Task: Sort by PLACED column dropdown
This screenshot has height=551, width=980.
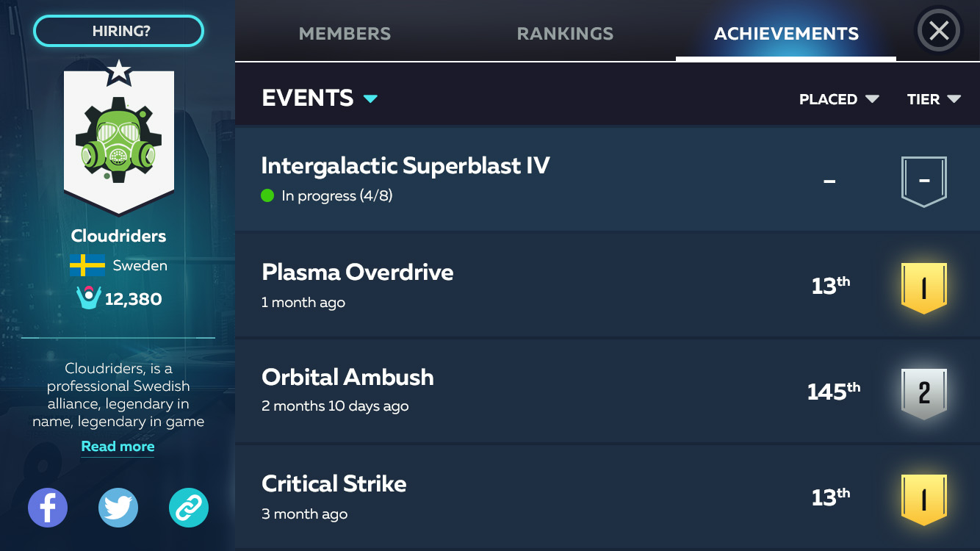Action: pyautogui.click(x=839, y=99)
